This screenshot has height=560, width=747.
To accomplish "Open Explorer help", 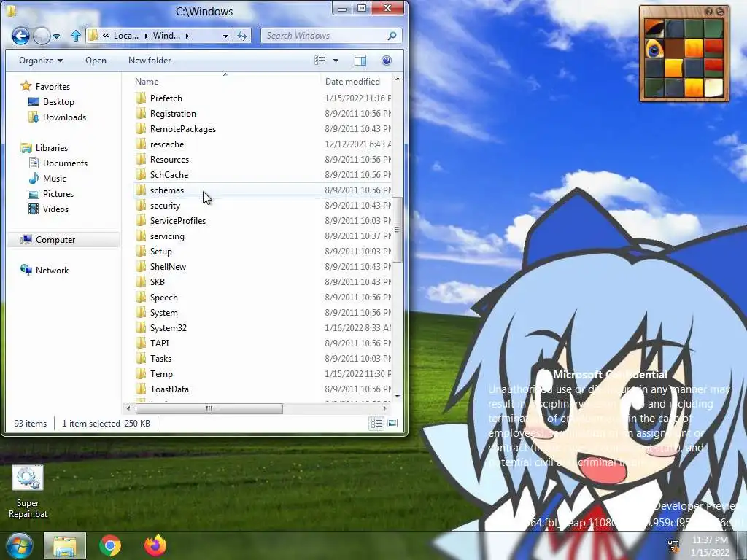I will pos(387,61).
